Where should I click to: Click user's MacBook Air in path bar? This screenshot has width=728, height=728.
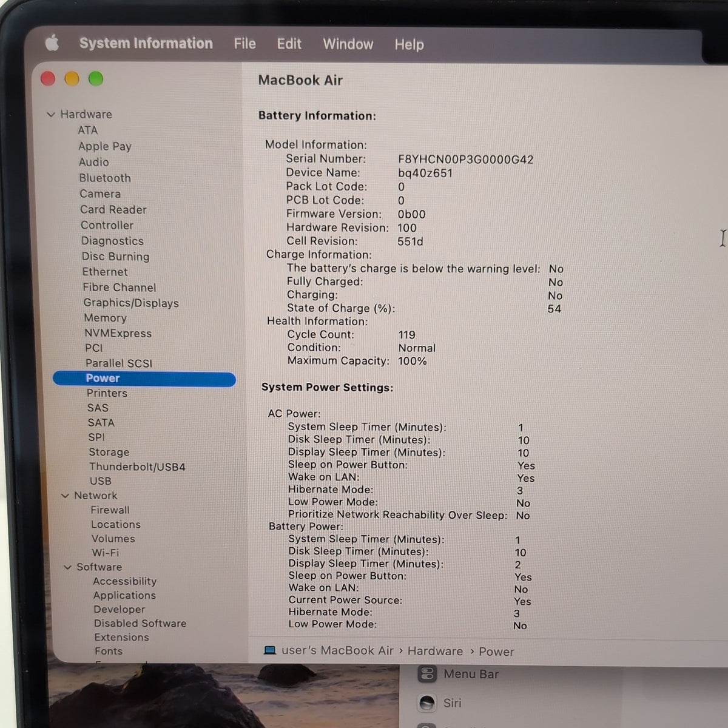click(337, 650)
